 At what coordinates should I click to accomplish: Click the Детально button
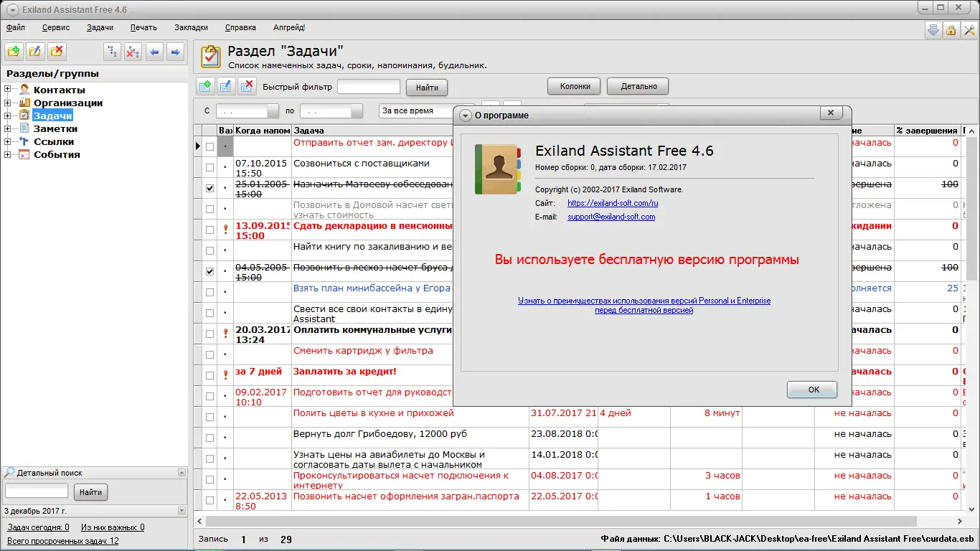[638, 86]
